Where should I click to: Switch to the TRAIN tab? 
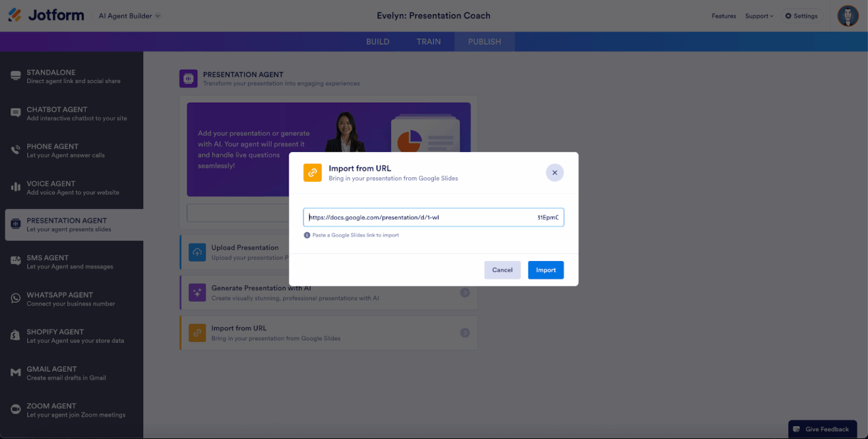pos(428,41)
